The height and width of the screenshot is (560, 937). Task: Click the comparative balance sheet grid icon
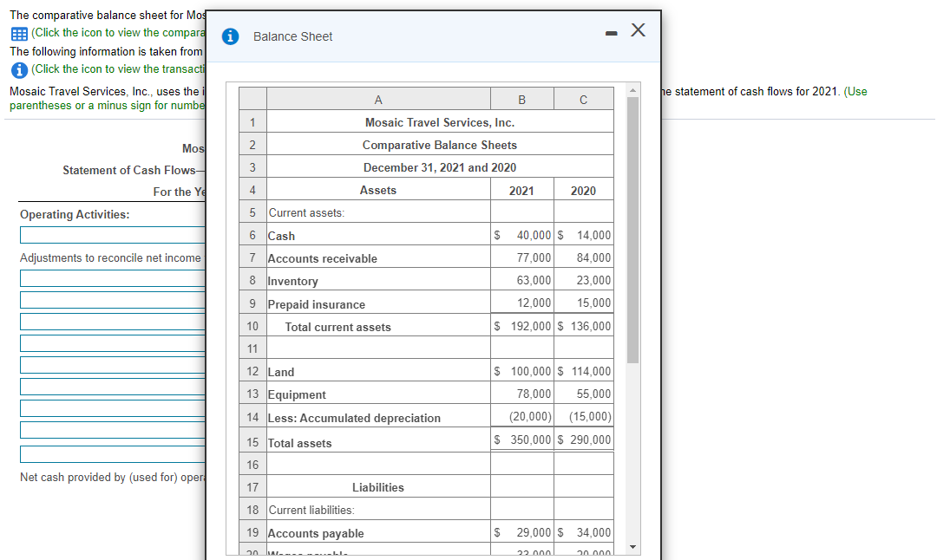[19, 34]
